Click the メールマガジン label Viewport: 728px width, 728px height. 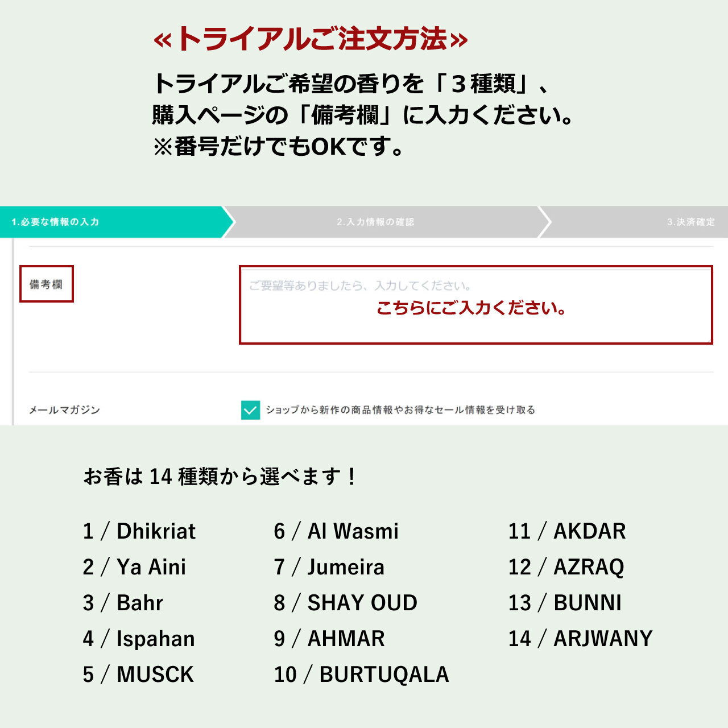point(64,410)
